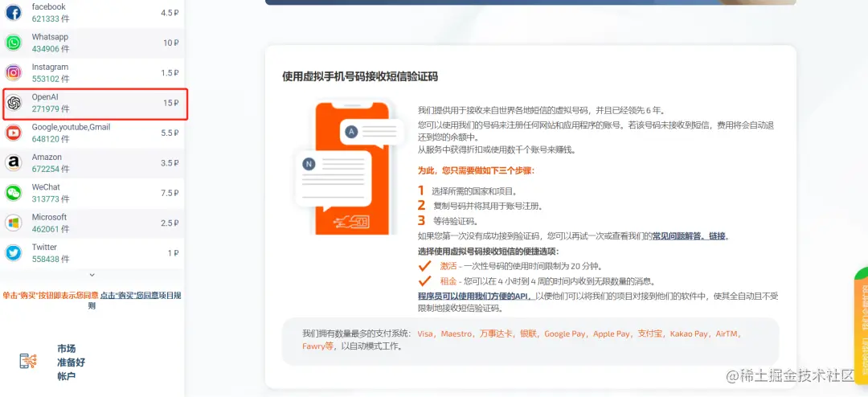The height and width of the screenshot is (397, 868).
Task: Click the facebook service icon
Action: (14, 13)
